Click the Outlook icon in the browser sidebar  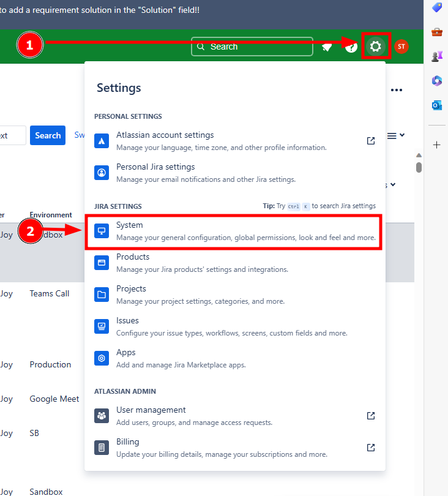point(437,105)
